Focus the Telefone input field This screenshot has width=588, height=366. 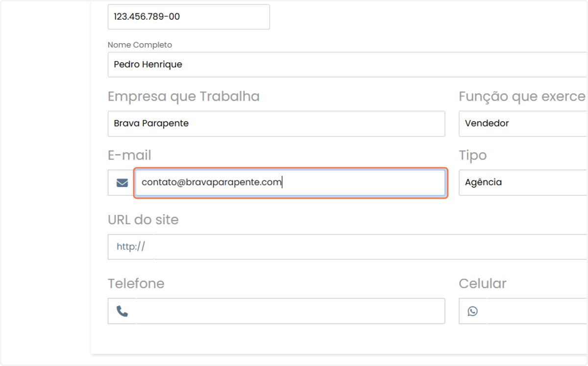[x=291, y=311]
